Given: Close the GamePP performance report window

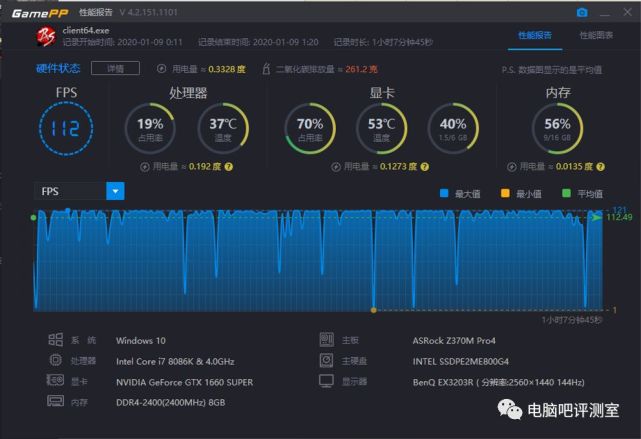Looking at the screenshot, I should (627, 12).
